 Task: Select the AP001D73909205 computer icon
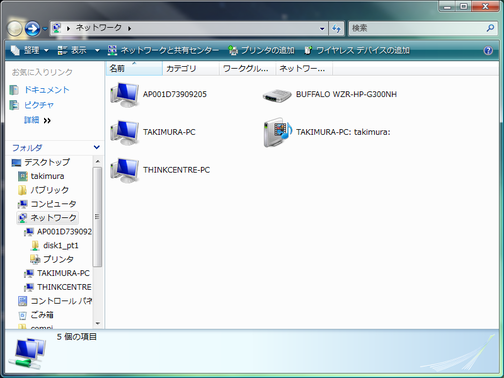[125, 95]
